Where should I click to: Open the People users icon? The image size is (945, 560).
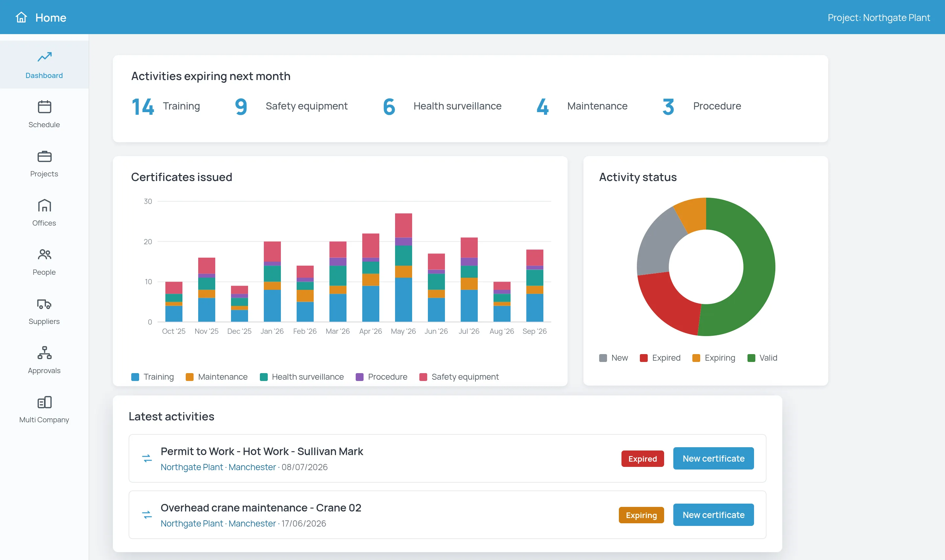tap(45, 254)
